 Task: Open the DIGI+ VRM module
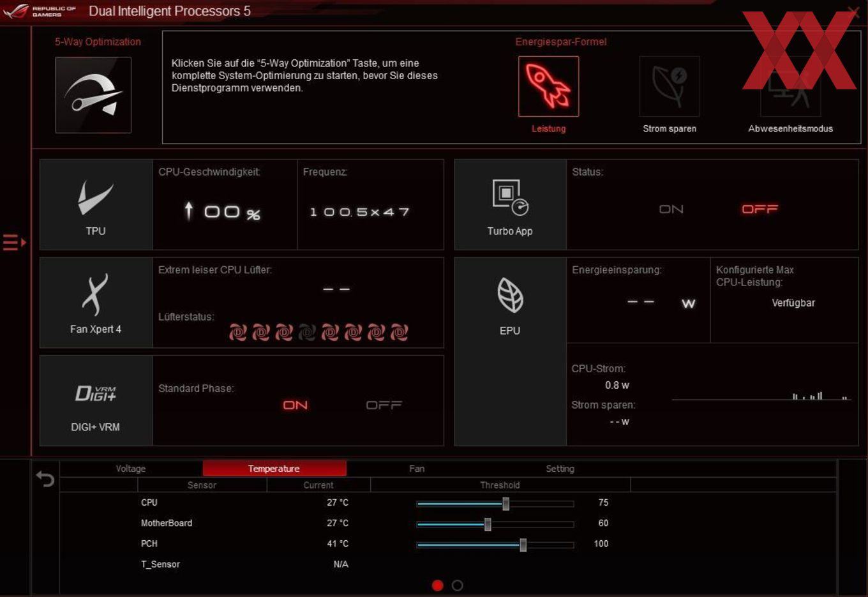[96, 400]
